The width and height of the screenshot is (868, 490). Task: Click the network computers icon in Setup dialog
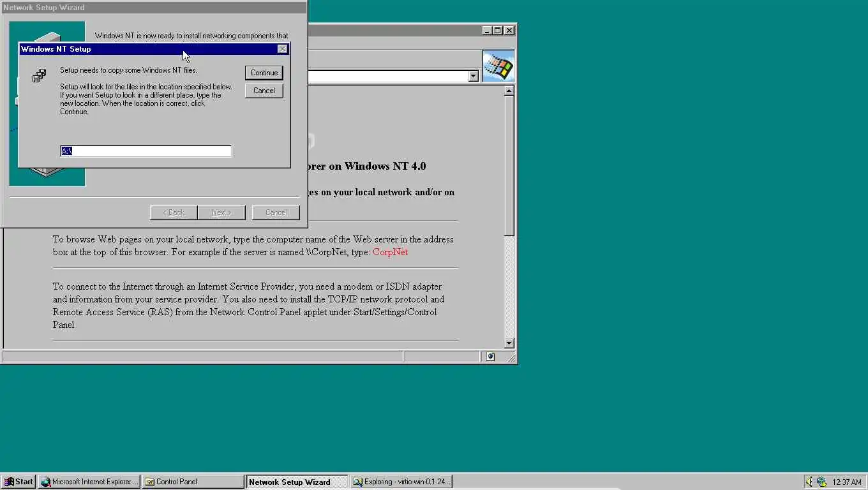click(x=39, y=76)
